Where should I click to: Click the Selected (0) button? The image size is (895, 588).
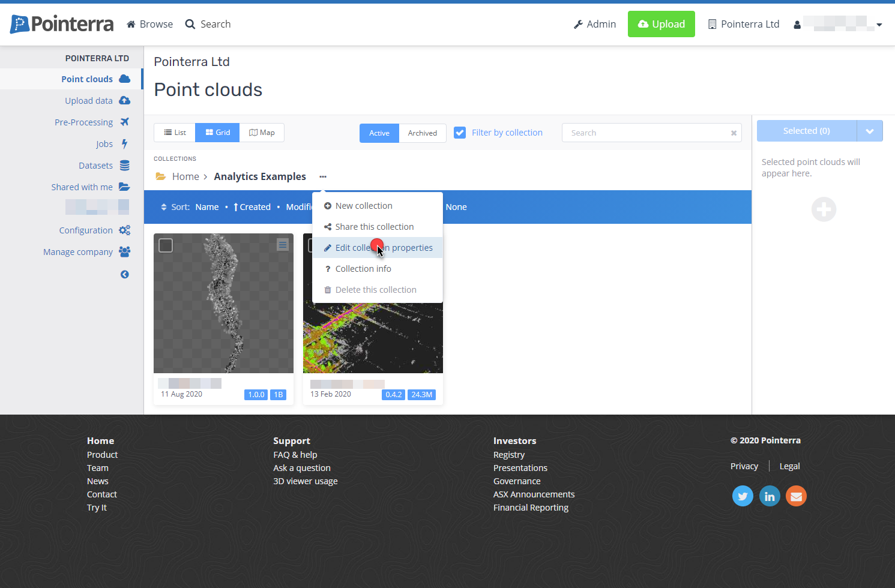tap(807, 131)
